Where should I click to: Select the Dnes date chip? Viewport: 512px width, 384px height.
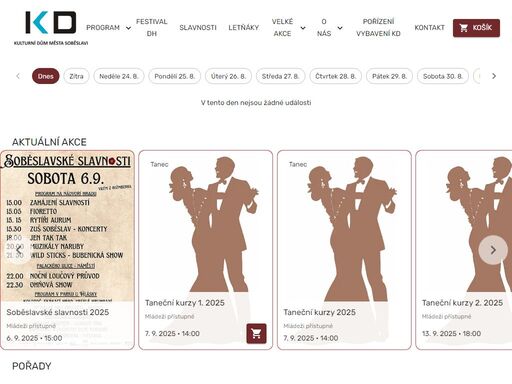[x=46, y=76]
